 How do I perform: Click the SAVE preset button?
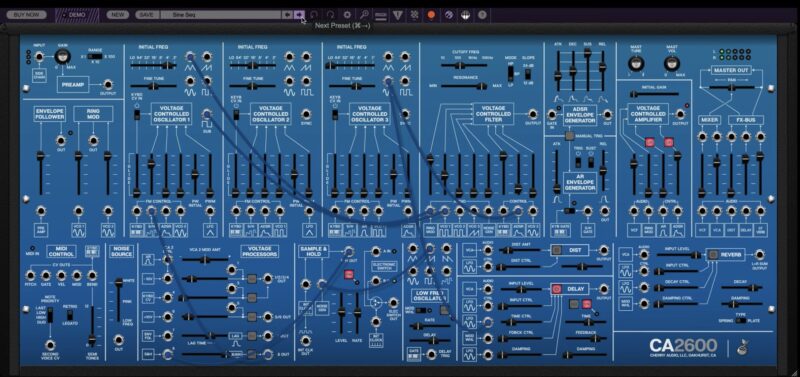(x=147, y=15)
